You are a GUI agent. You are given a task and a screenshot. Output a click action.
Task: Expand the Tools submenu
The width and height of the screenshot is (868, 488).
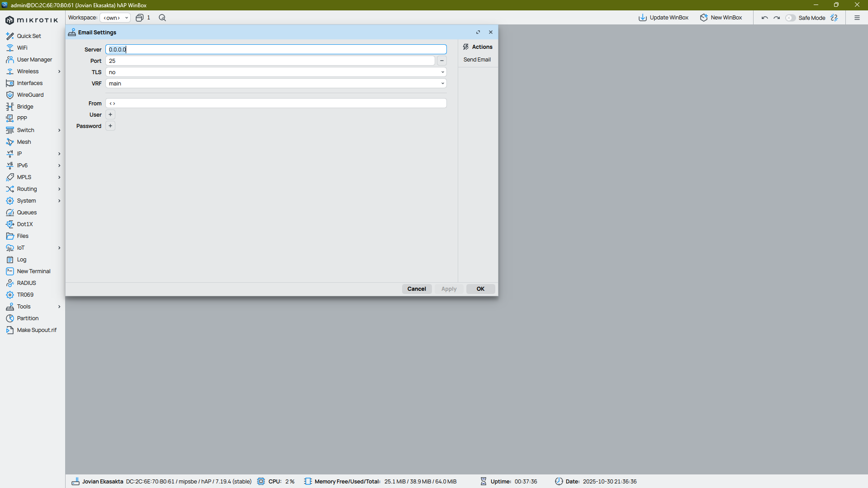[59, 307]
